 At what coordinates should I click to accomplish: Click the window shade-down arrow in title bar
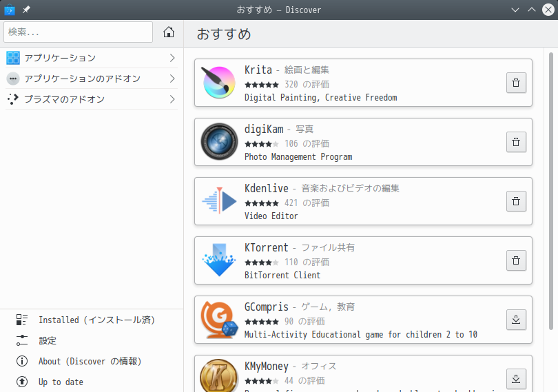click(515, 10)
